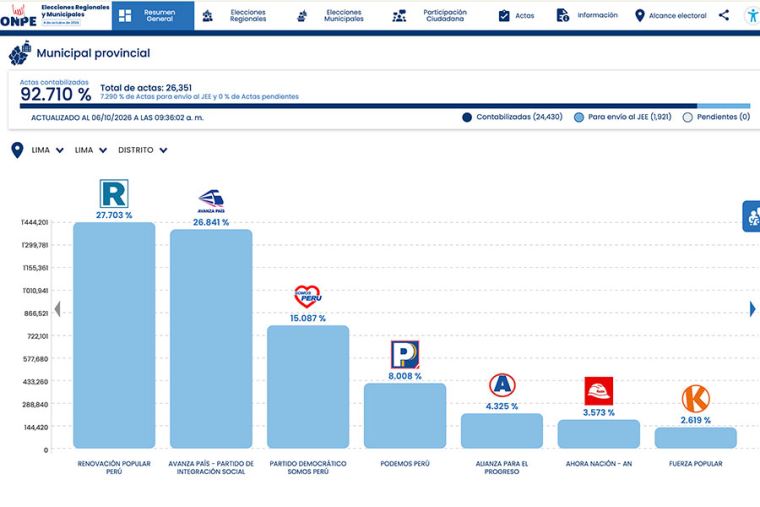Go to Alcance electoral link
The height and width of the screenshot is (507, 760).
pos(670,16)
